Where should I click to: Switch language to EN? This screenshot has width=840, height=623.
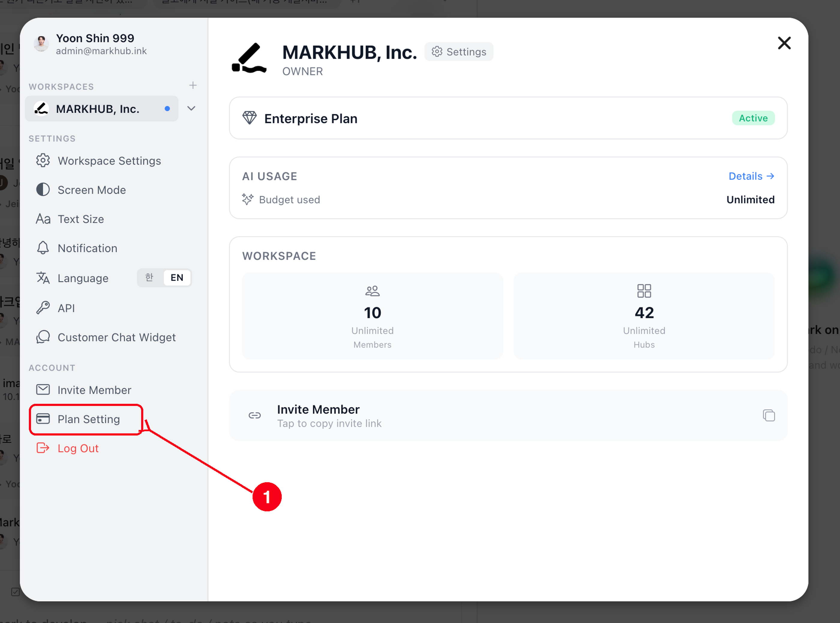(177, 277)
